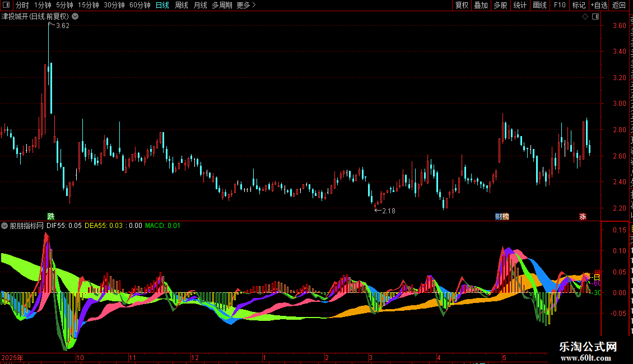This screenshot has width=633, height=364.
Task: Click the DIF55: 0.05 value
Action: [x=64, y=226]
